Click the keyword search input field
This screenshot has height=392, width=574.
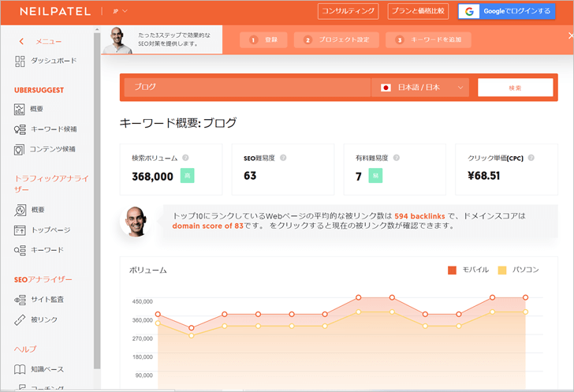pos(246,88)
